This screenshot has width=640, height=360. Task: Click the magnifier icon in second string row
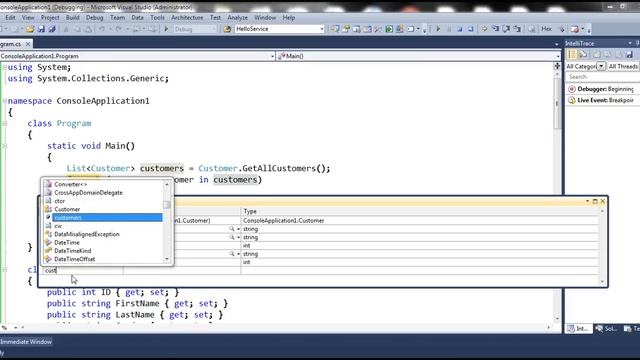tap(231, 237)
